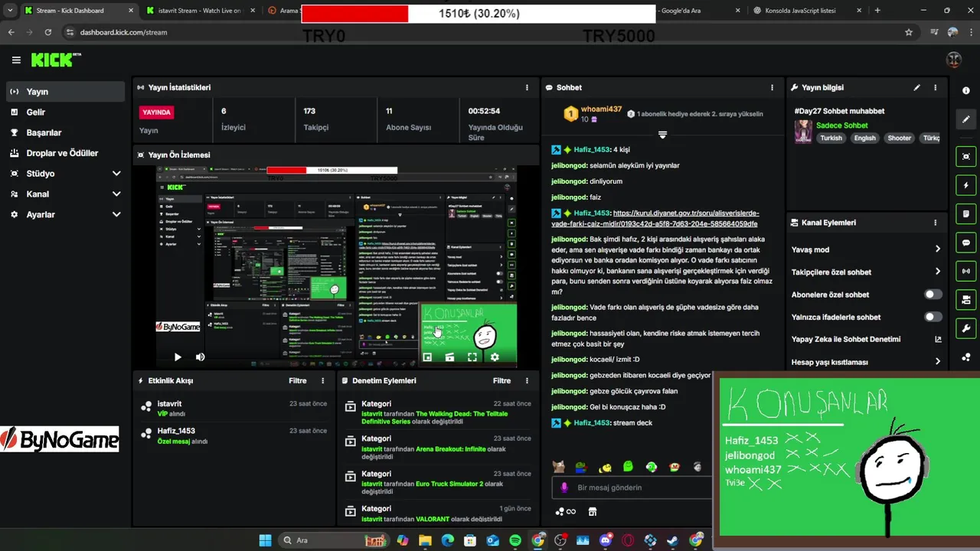Click the green blob emote
This screenshot has height=551, width=980.
pos(628,467)
